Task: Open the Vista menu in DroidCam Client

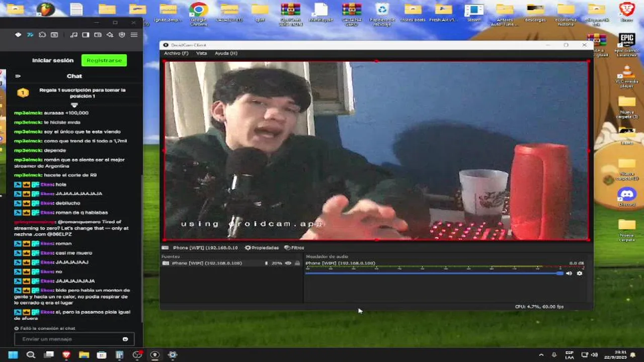Action: pyautogui.click(x=201, y=53)
